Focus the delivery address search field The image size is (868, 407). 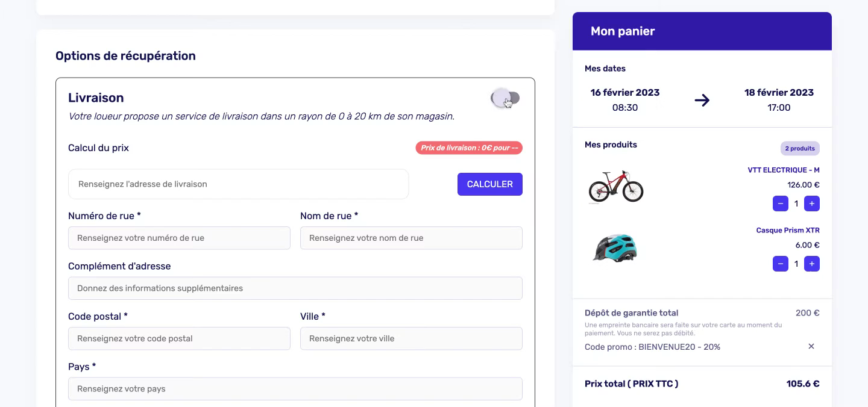tap(239, 184)
